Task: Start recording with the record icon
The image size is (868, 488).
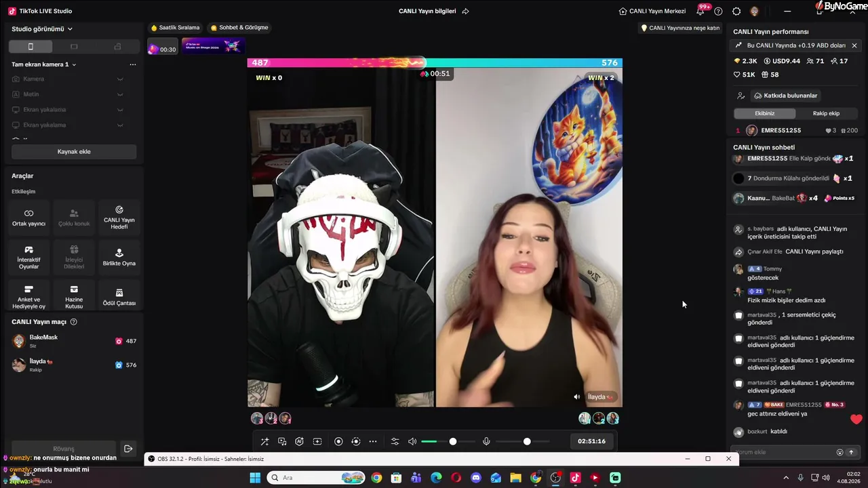Action: coord(338,442)
